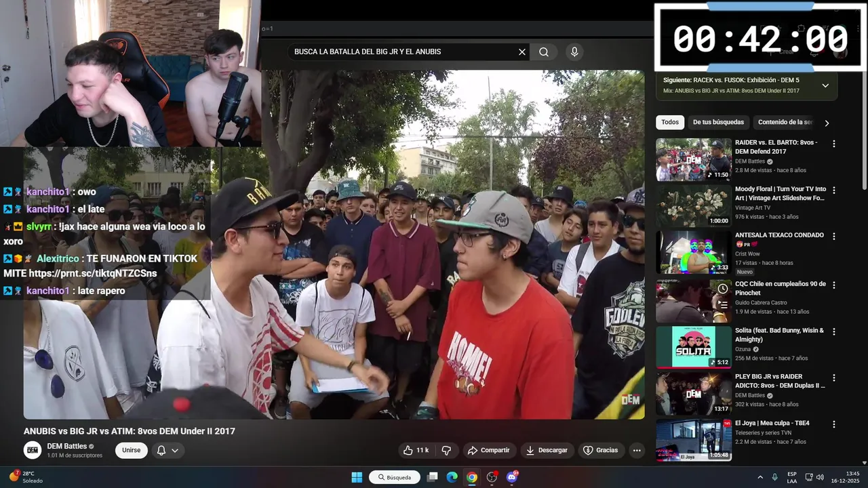Open the Solita video thumbnail
The width and height of the screenshot is (868, 488).
[x=694, y=347]
